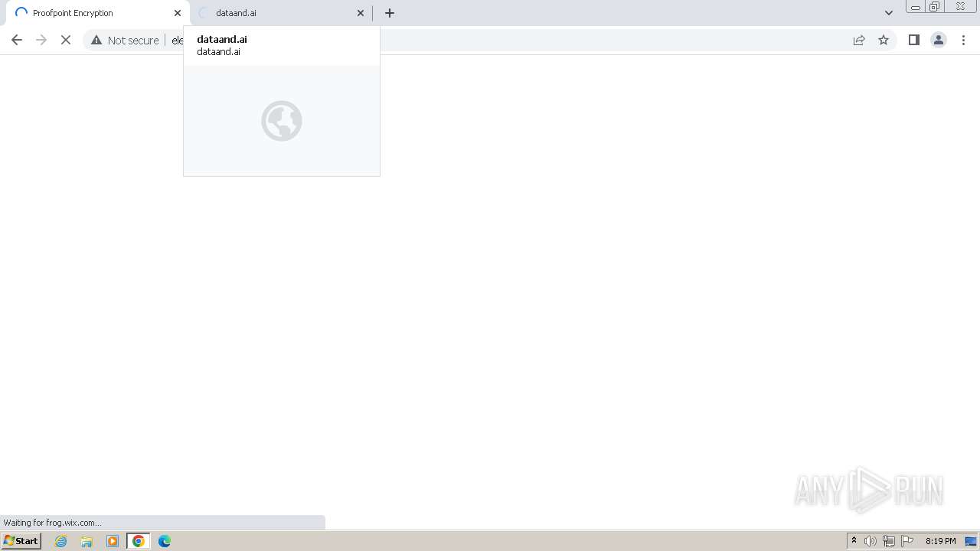Open the volume speaker tray icon
980x551 pixels.
(x=871, y=541)
